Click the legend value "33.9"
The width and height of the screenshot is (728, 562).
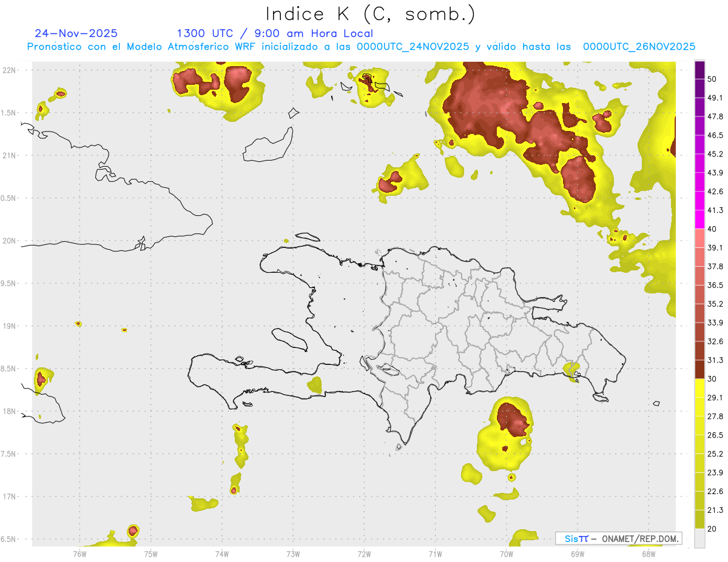coord(715,323)
